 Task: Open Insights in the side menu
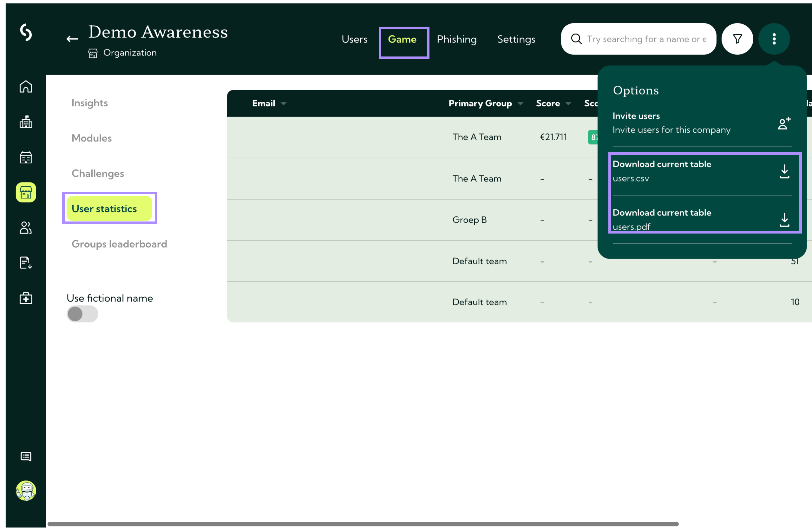coord(90,103)
